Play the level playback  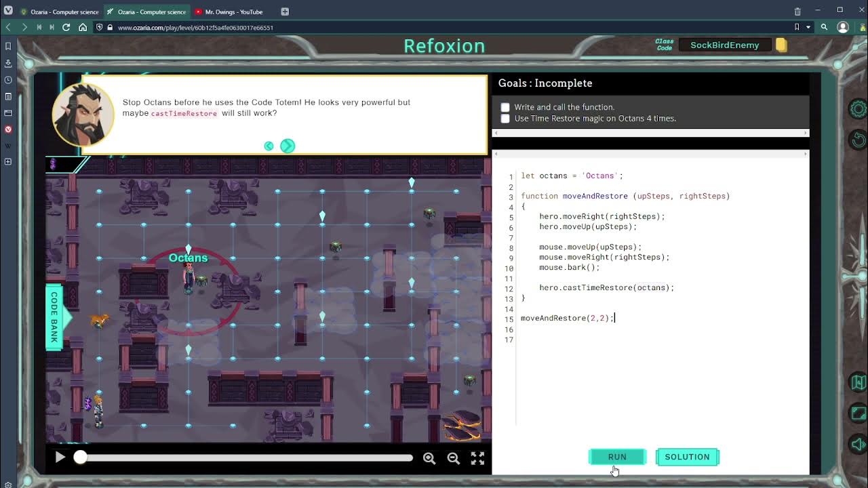60,457
